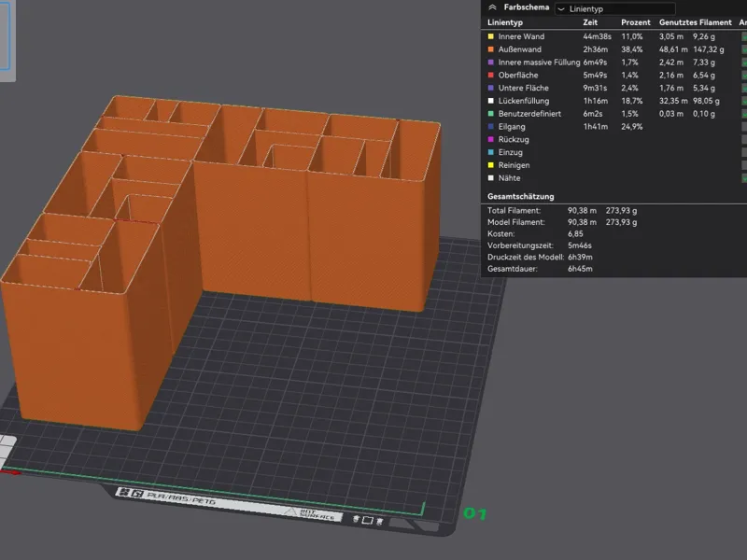Click the yellow Innere Wand color swatch
This screenshot has height=560, width=747.
coord(491,36)
